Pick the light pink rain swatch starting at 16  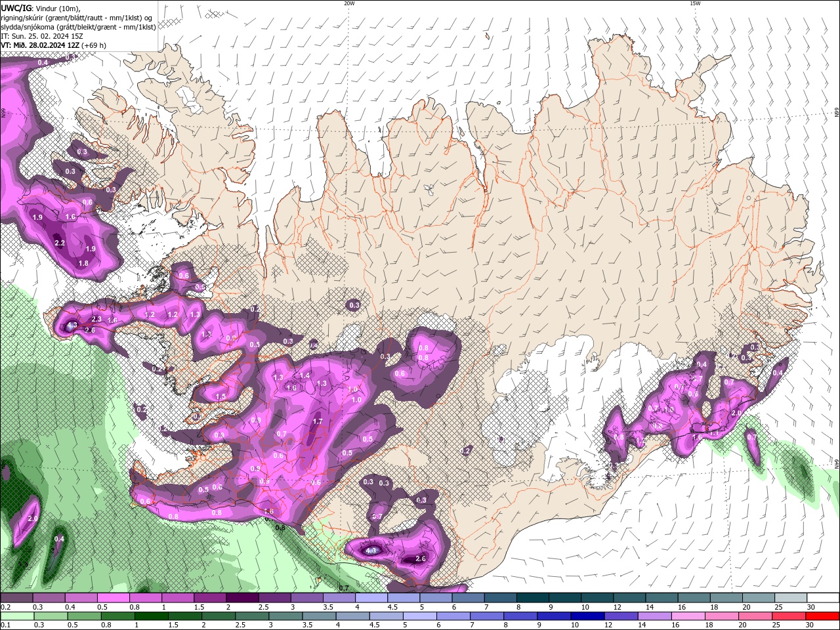687,616
